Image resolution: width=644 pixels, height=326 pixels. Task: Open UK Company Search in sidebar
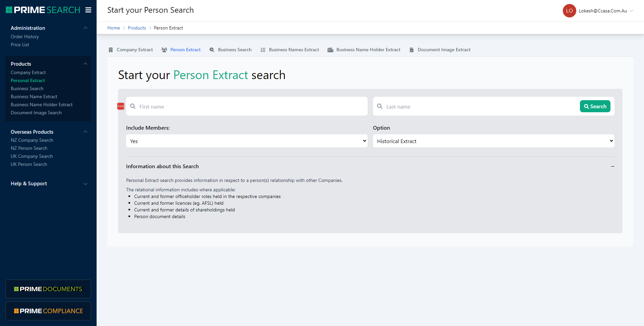[x=32, y=156]
